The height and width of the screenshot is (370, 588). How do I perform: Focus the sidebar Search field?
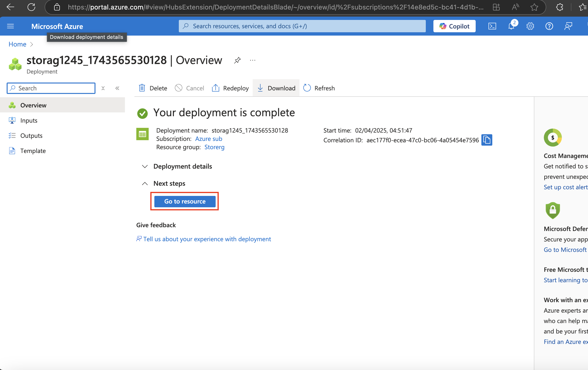51,88
